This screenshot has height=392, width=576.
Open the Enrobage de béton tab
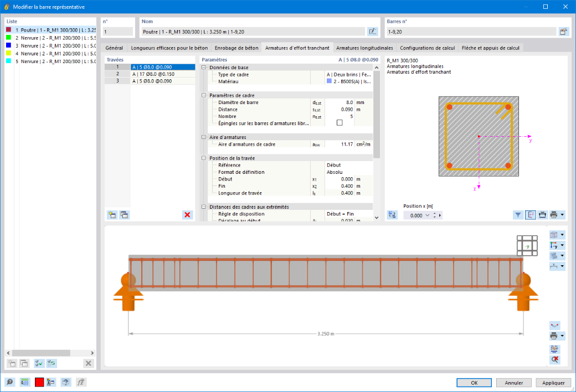236,48
